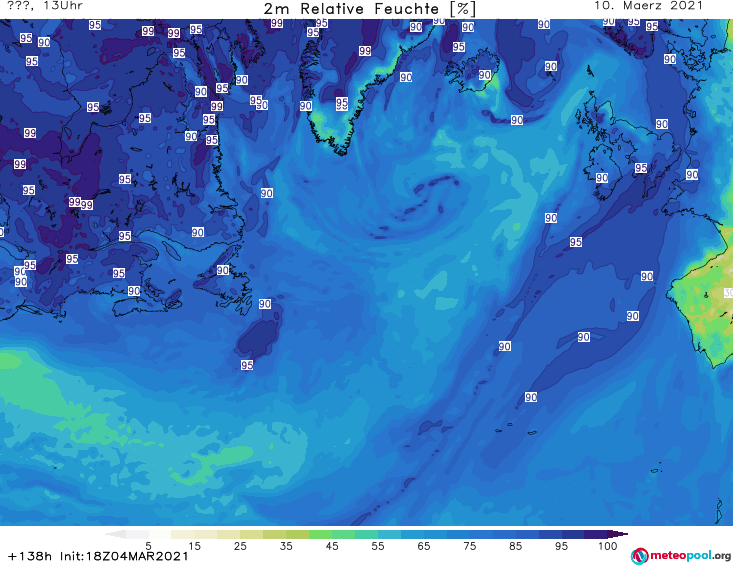
Task: Pick the pale cream legend segment between 5 and 15
Action: [183, 534]
